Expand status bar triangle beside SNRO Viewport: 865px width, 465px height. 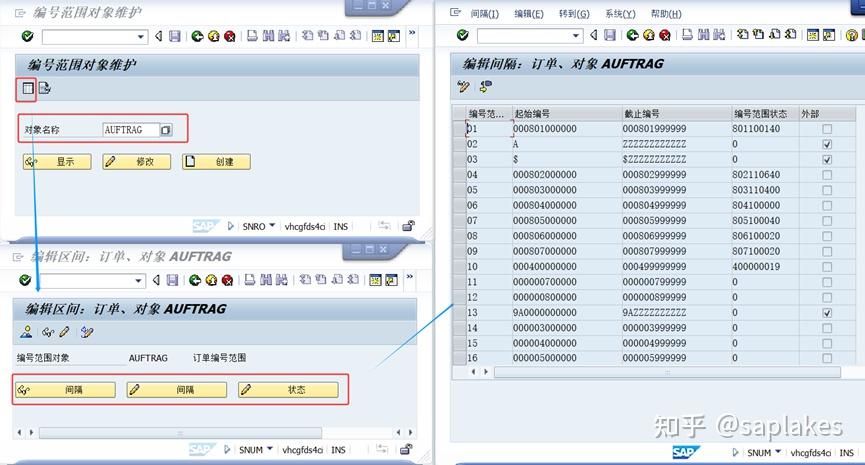(x=231, y=226)
